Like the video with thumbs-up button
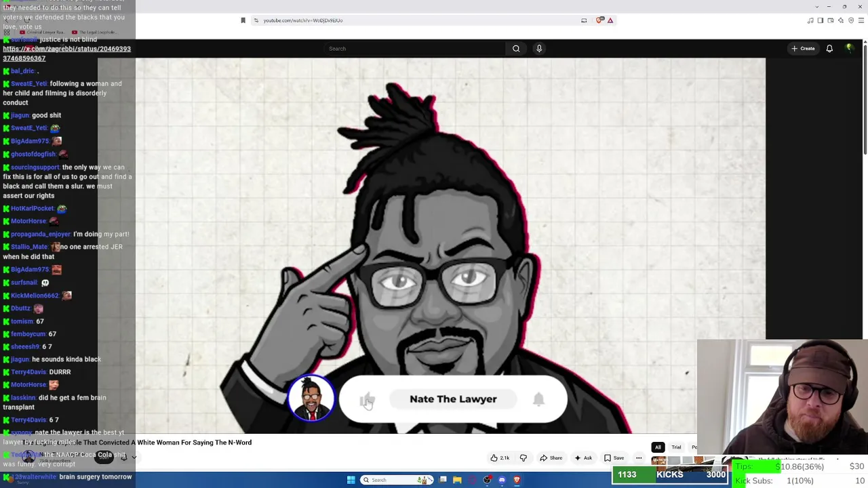The image size is (868, 488). click(500, 458)
